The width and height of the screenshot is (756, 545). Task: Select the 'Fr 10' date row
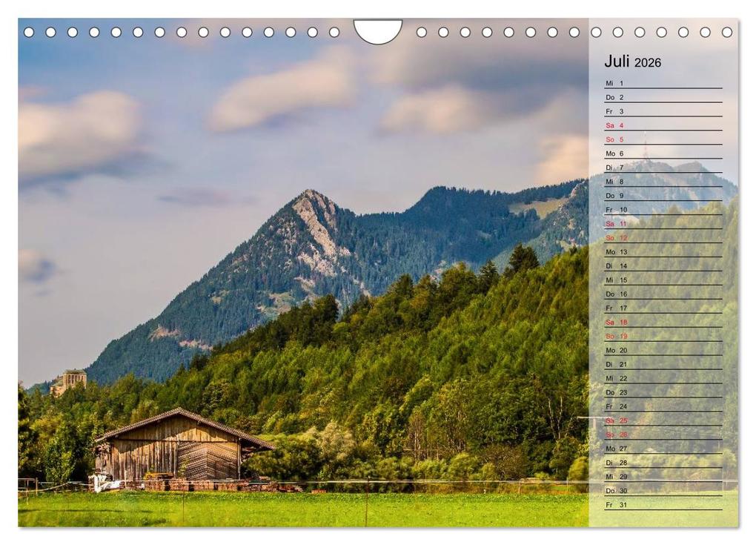[663, 209]
